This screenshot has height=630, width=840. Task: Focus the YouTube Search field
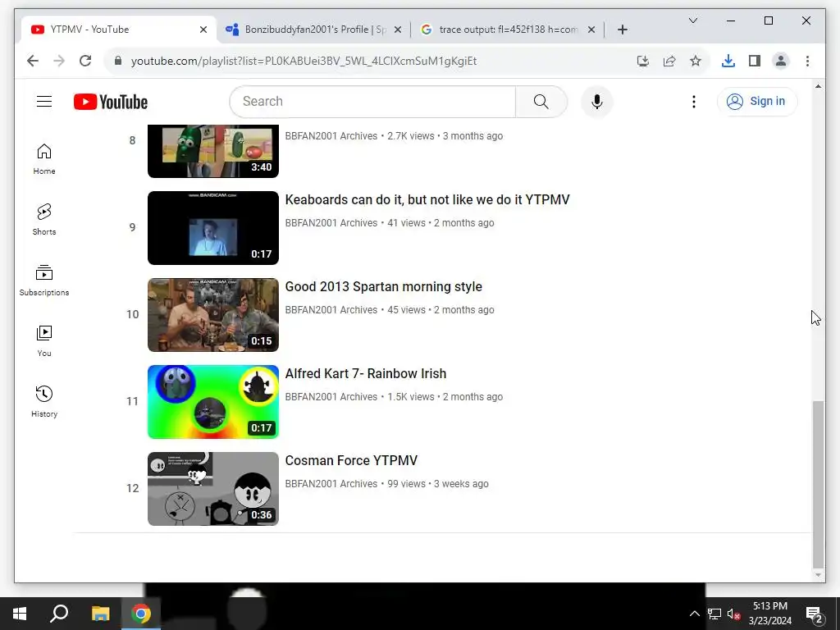click(373, 102)
